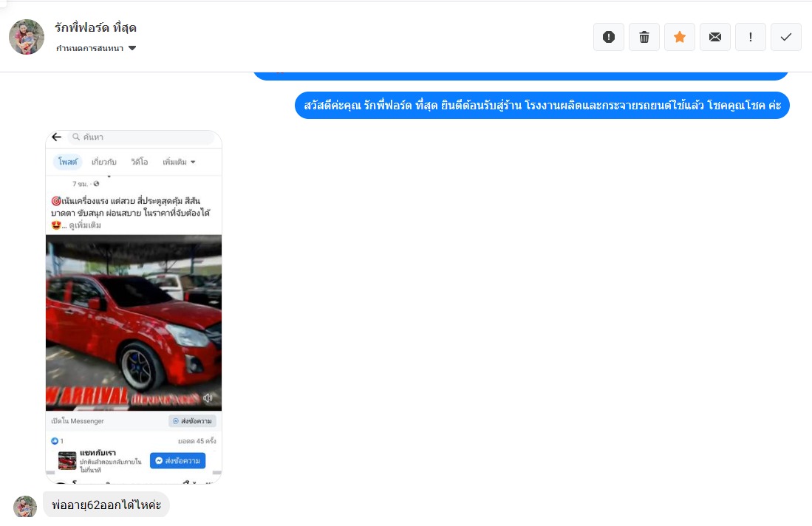
Task: Click the ค้นหา search field
Action: (140, 137)
